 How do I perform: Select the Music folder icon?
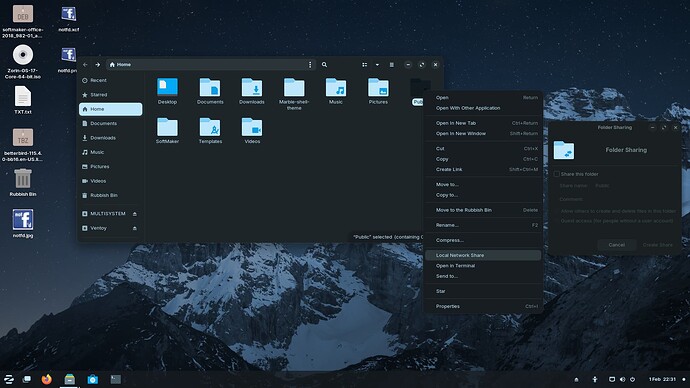[336, 88]
